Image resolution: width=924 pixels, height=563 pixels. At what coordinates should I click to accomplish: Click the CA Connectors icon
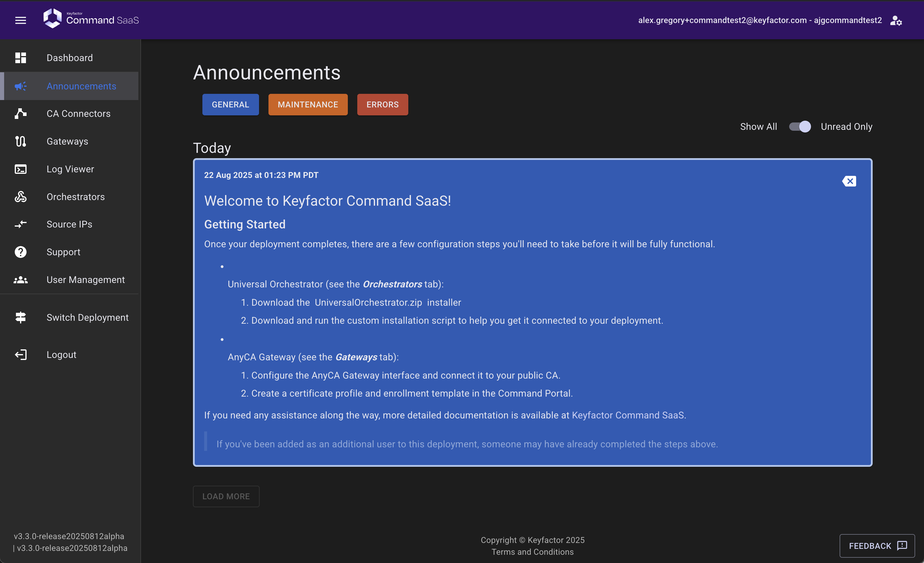(x=21, y=113)
